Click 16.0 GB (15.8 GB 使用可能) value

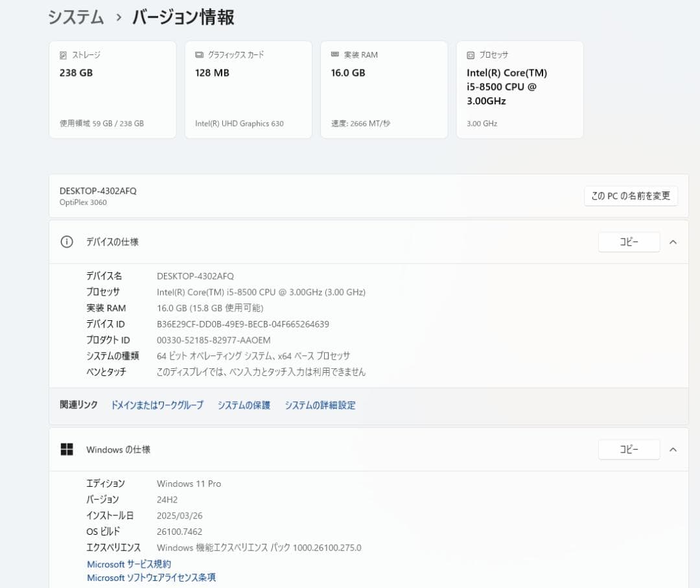[210, 308]
